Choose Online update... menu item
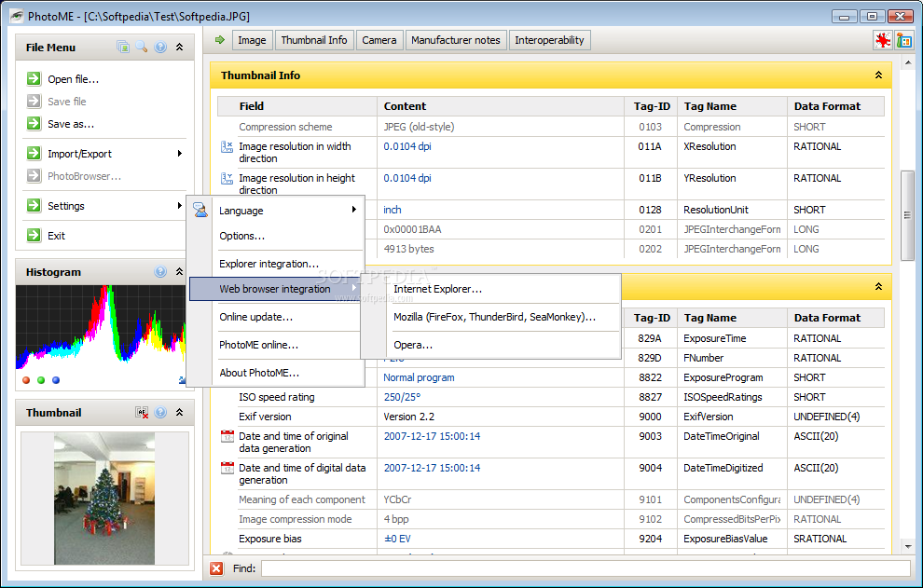 point(256,317)
